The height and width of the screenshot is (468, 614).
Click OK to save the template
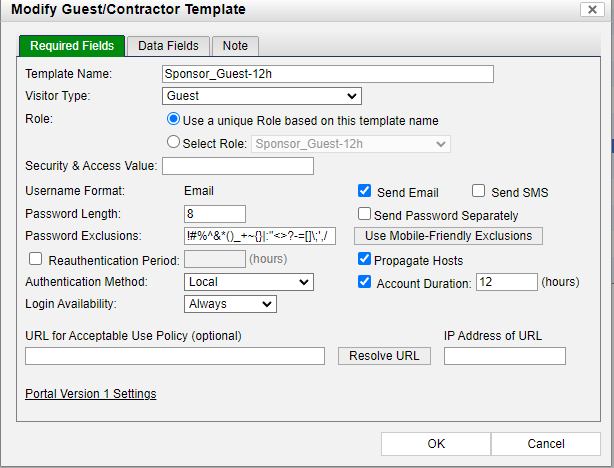coord(436,444)
